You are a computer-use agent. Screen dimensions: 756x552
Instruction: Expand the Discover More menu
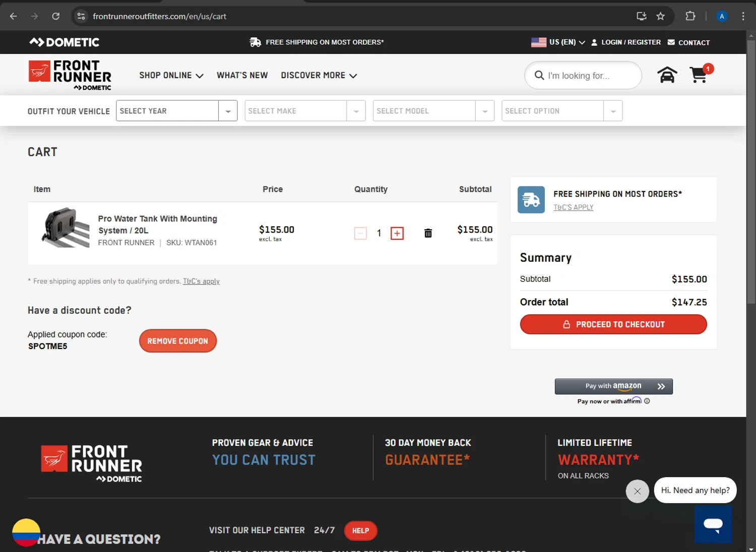pyautogui.click(x=319, y=76)
